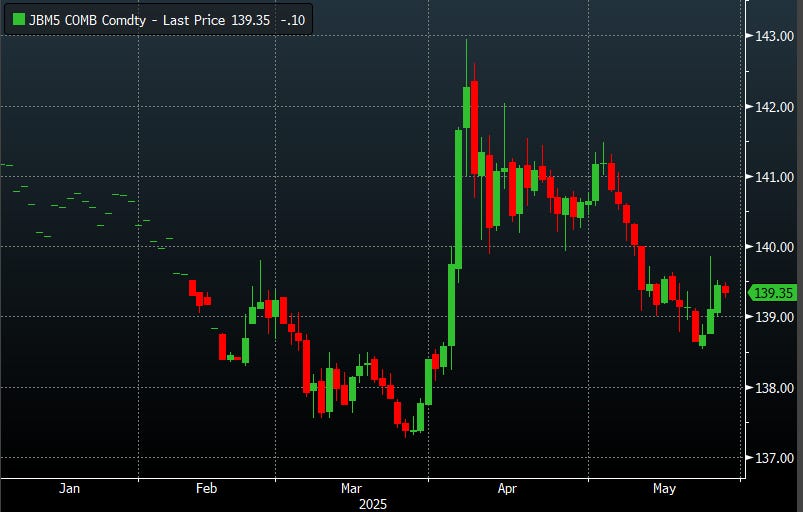Click the 141.00 price axis label
Screen dimensions: 803x512
(774, 177)
